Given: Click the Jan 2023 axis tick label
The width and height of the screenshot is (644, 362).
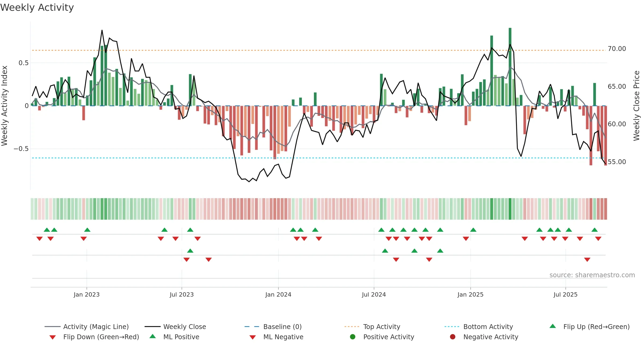Looking at the screenshot, I should tap(86, 294).
